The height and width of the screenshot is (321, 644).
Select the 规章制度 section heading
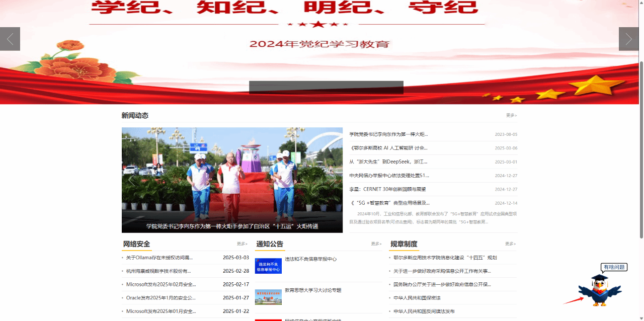tap(404, 244)
